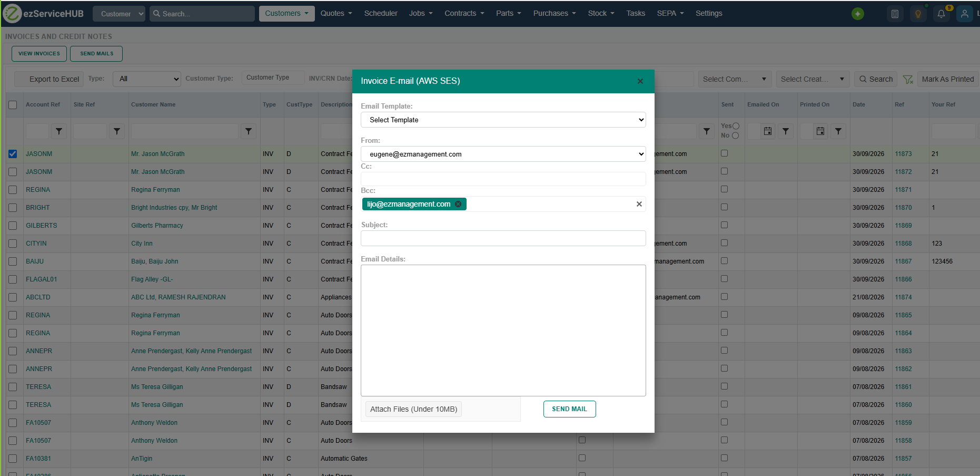Open the Settings menu item

click(x=709, y=14)
